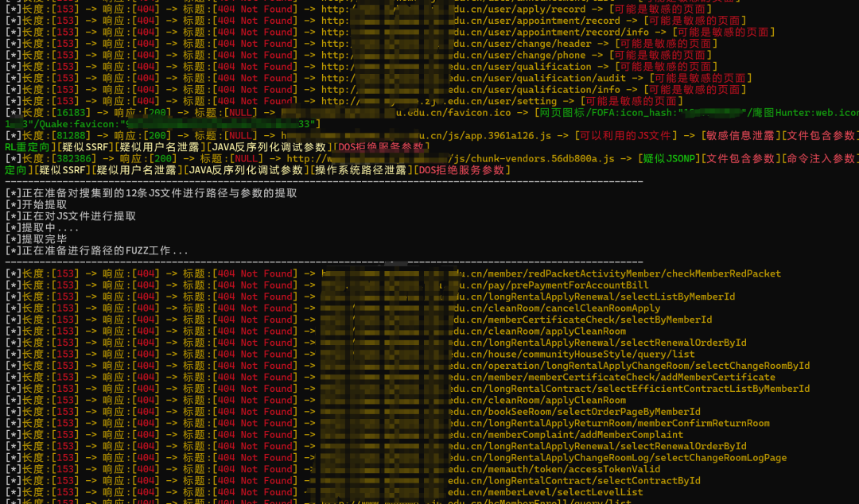Viewport: 859px width, 504px height.
Task: Select the [可以利用的JS文件] tag
Action: click(x=626, y=135)
